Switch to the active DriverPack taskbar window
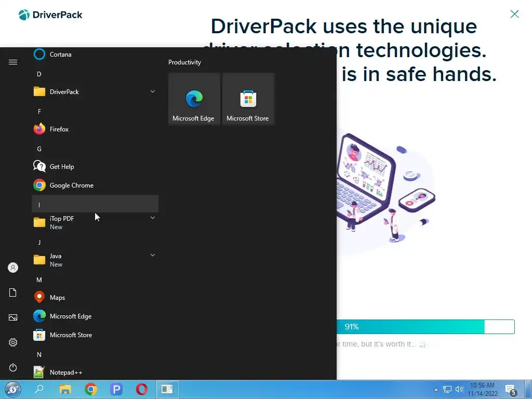This screenshot has height=399, width=532. 167,389
